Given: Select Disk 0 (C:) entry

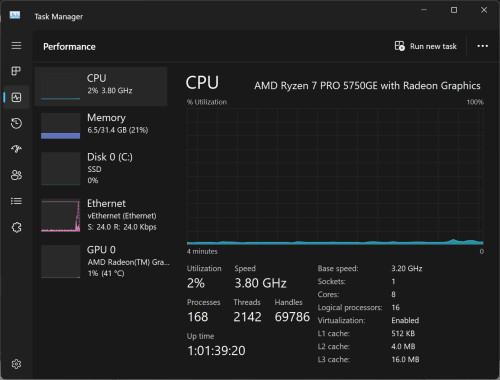Looking at the screenshot, I should (x=101, y=168).
